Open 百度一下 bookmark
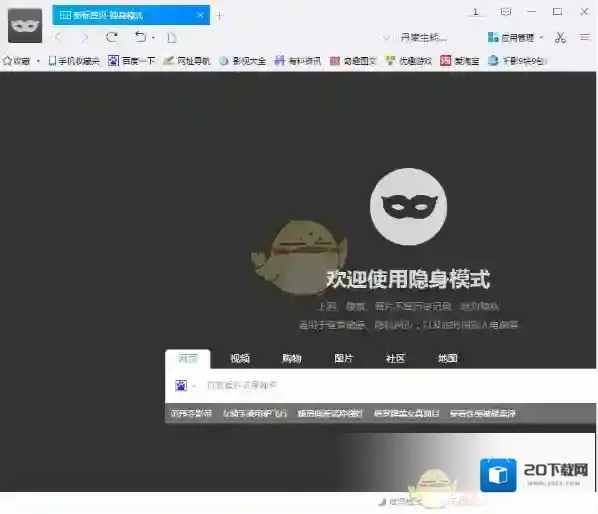 [x=132, y=61]
